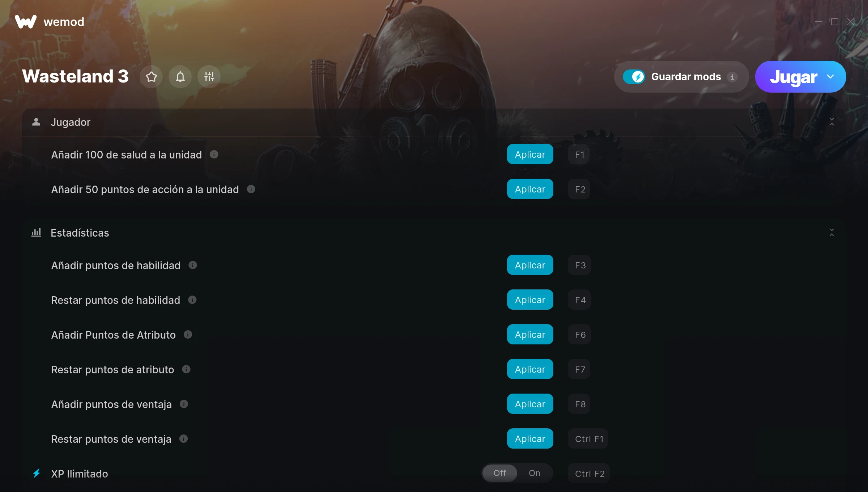Collapse the Estadísticas section
Screen dimensions: 868x492
point(831,233)
